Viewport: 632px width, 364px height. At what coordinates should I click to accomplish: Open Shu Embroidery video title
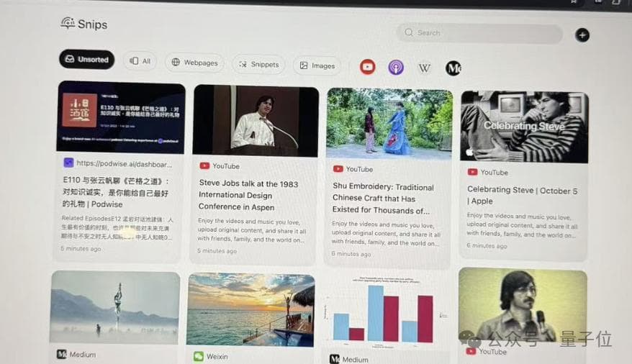[383, 199]
